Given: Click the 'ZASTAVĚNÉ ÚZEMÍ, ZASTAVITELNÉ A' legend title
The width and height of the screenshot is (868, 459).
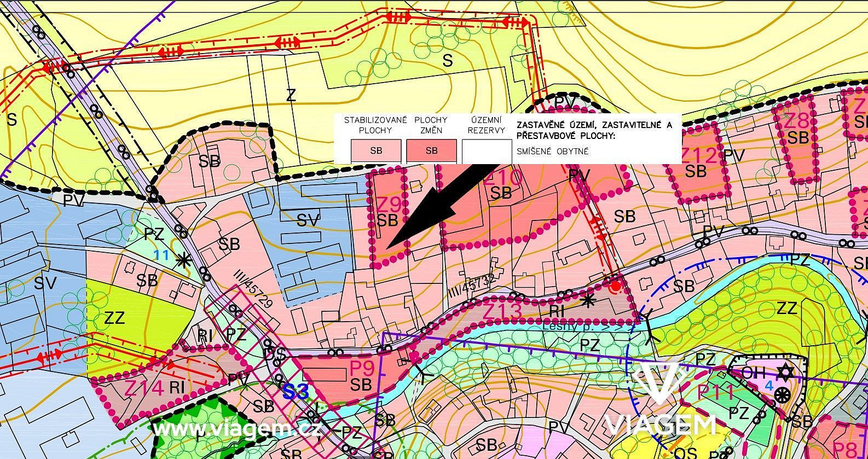Looking at the screenshot, I should click(x=594, y=125).
